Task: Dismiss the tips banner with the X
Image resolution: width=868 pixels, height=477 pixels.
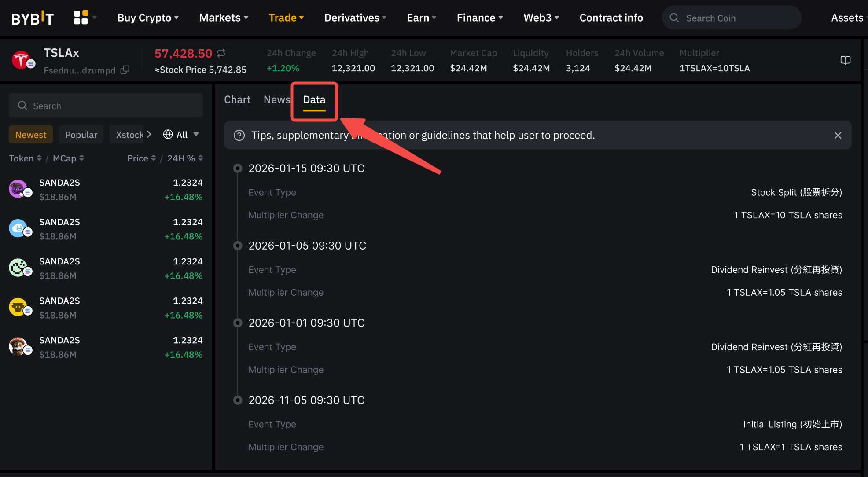Action: [838, 135]
